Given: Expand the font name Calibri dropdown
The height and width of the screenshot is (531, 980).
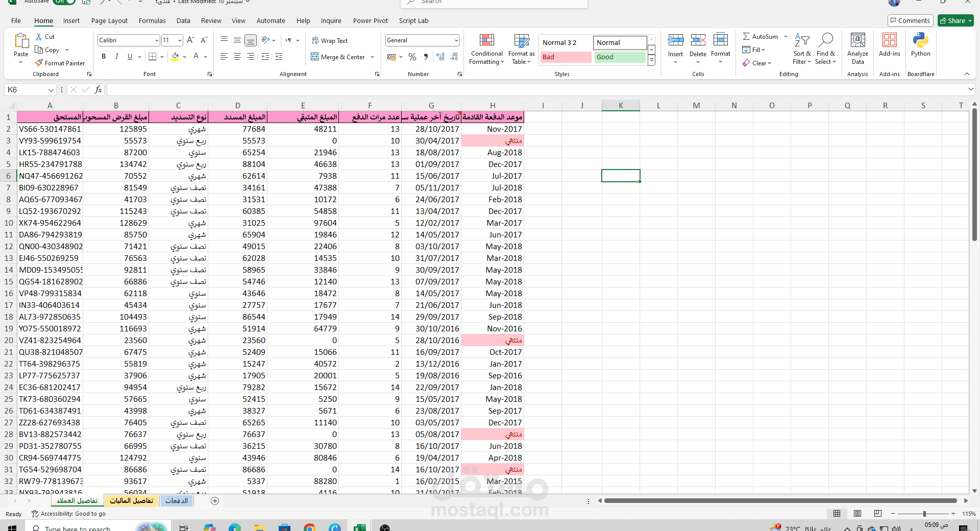Looking at the screenshot, I should click(x=156, y=40).
